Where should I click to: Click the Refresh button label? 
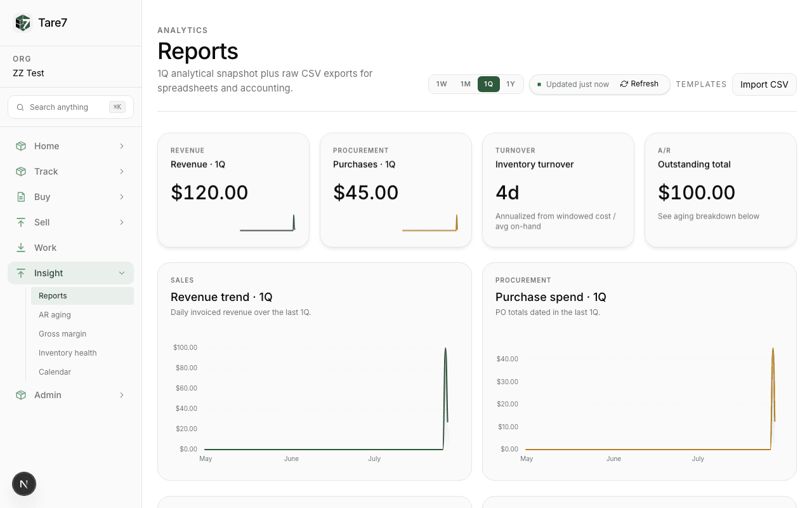tap(645, 84)
